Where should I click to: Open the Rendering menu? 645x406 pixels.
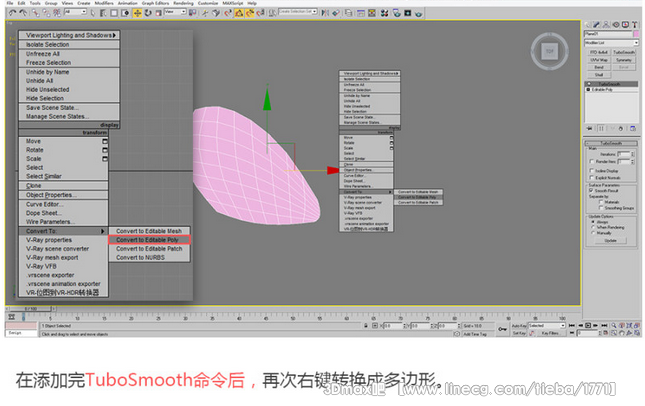click(x=183, y=3)
